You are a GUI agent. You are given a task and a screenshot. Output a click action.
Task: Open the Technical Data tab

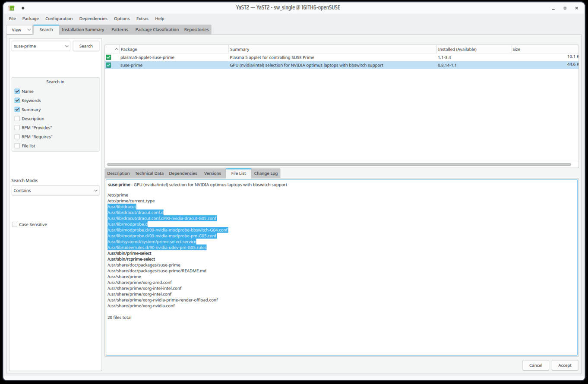[x=149, y=173]
